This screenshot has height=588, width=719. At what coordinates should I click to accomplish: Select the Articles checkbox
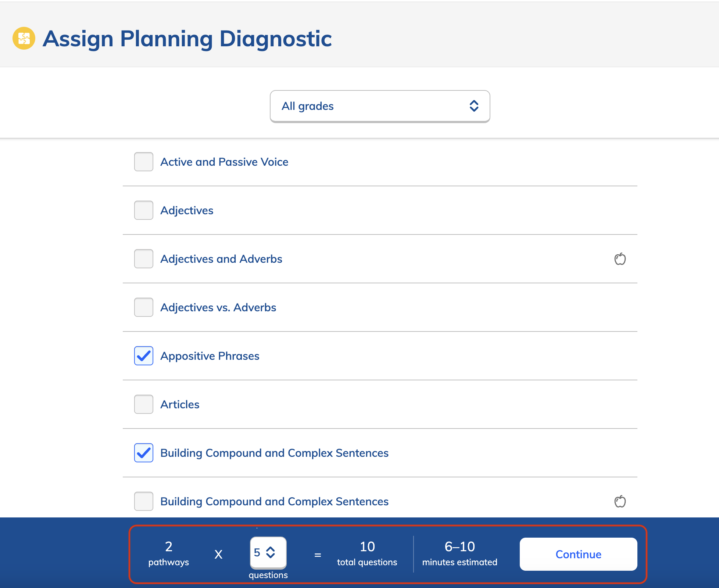[144, 404]
